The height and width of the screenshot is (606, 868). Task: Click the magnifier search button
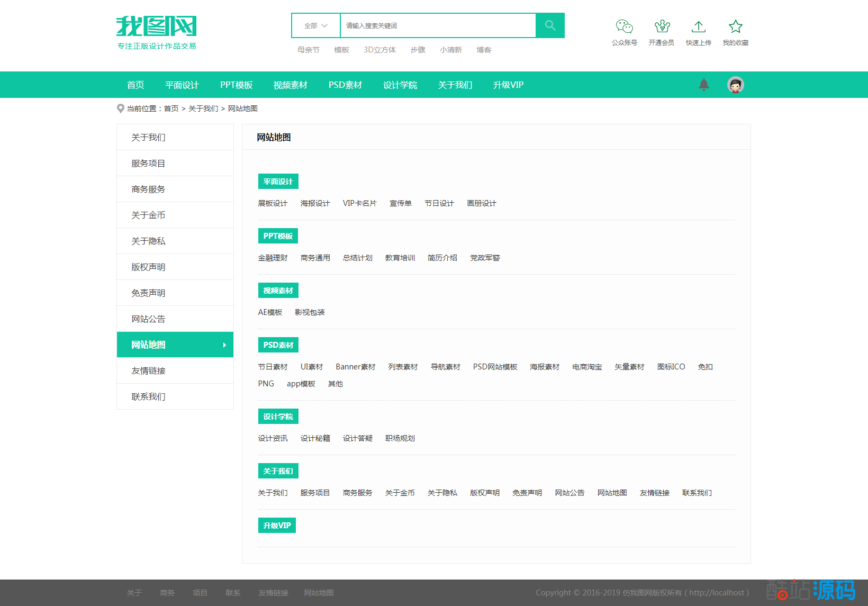(550, 25)
